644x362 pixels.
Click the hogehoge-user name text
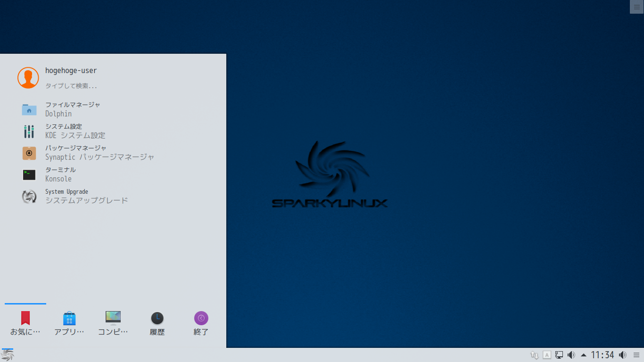(71, 71)
